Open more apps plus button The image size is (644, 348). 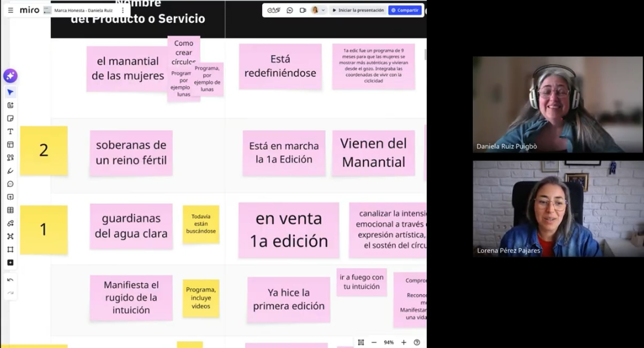[10, 263]
